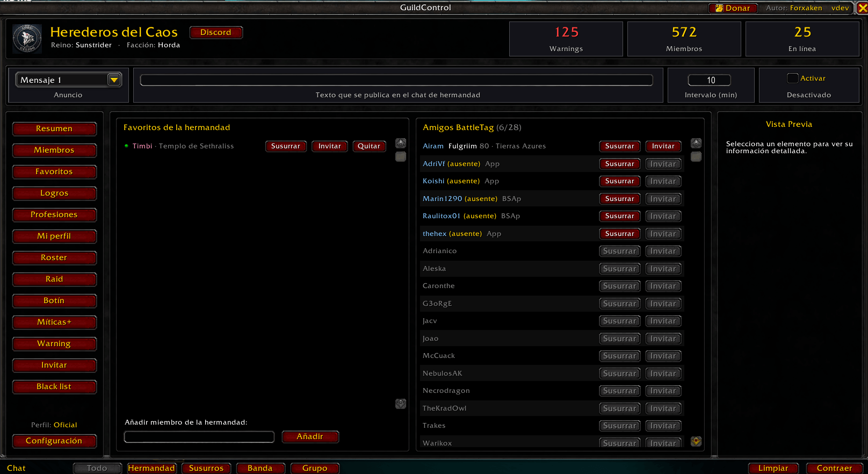This screenshot has height=474, width=868.
Task: Clear the chat with Limpiar
Action: pyautogui.click(x=773, y=468)
